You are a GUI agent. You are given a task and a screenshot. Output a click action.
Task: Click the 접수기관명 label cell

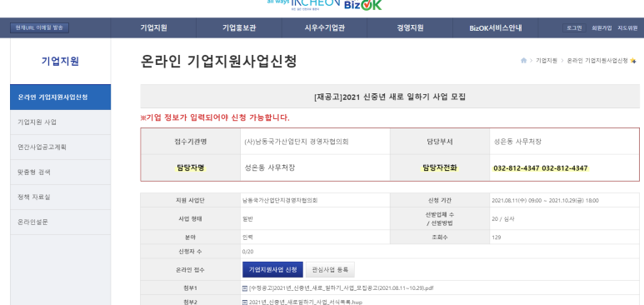(191, 142)
